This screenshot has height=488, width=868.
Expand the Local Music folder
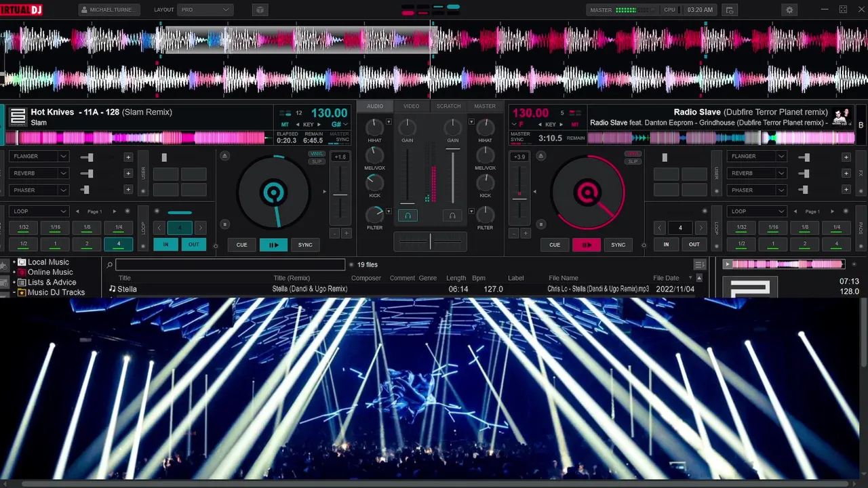coord(14,262)
